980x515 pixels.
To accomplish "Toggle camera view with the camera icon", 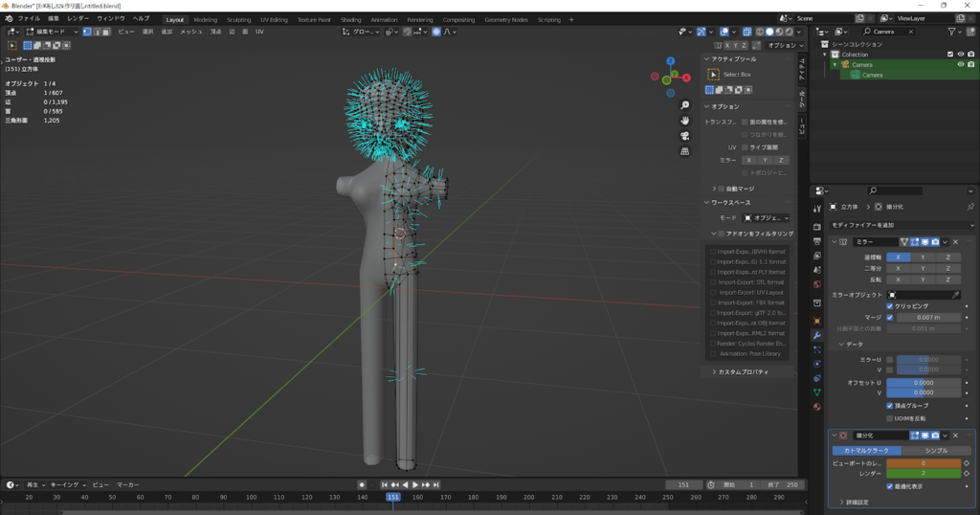I will [x=685, y=136].
